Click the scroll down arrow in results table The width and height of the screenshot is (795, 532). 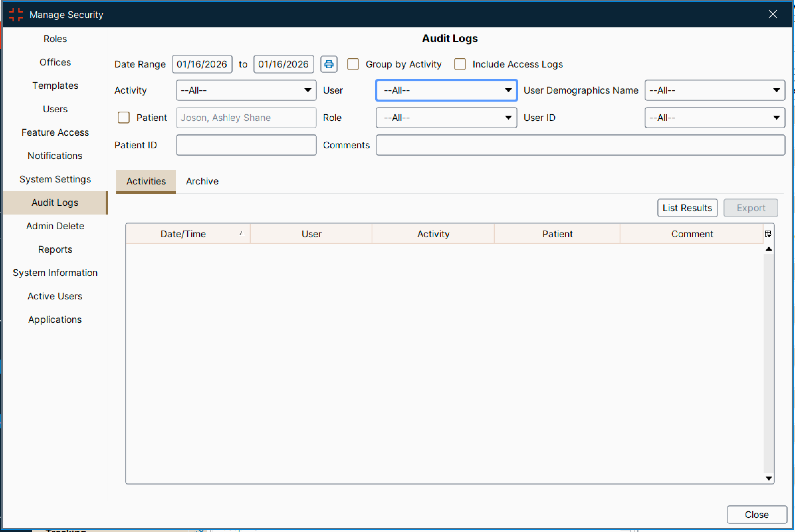769,479
